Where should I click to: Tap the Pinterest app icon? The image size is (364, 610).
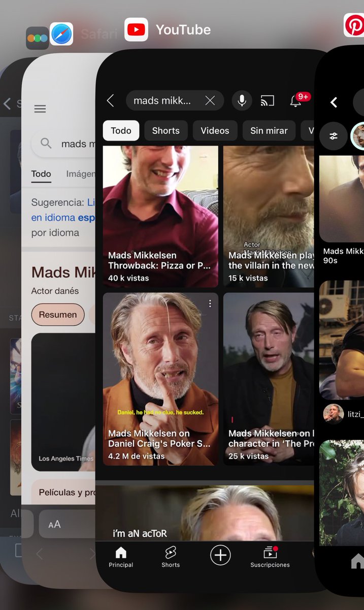[x=354, y=24]
